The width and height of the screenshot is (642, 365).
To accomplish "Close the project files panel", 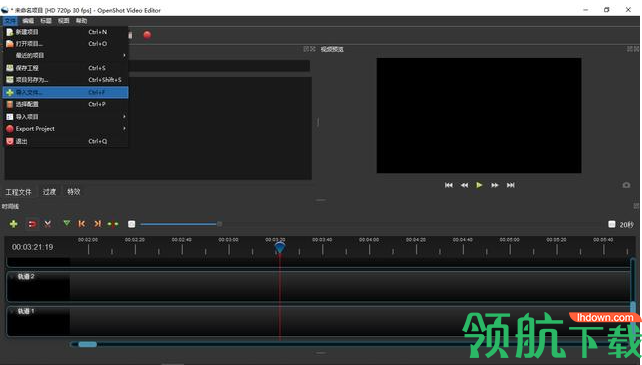I will click(313, 49).
